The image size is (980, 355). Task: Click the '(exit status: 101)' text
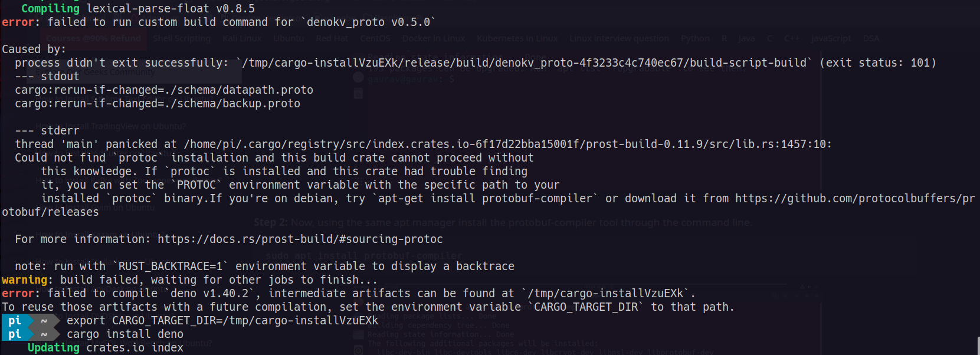pos(877,63)
